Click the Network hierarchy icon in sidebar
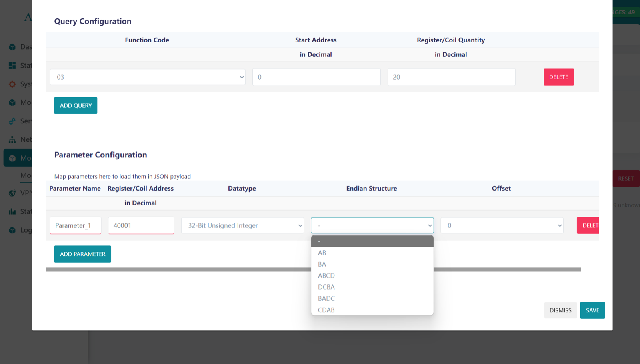Image resolution: width=640 pixels, height=364 pixels. click(x=12, y=139)
